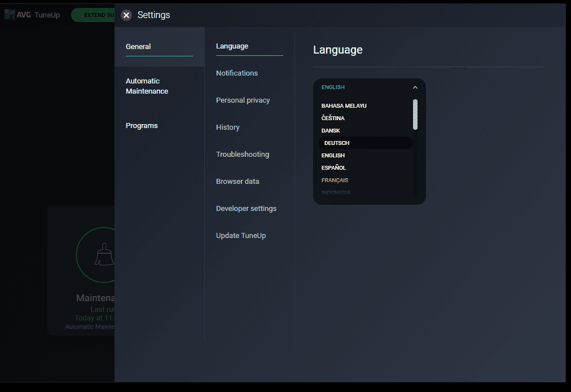Open the ENGLISH language dropdown header
571x392 pixels.
369,87
